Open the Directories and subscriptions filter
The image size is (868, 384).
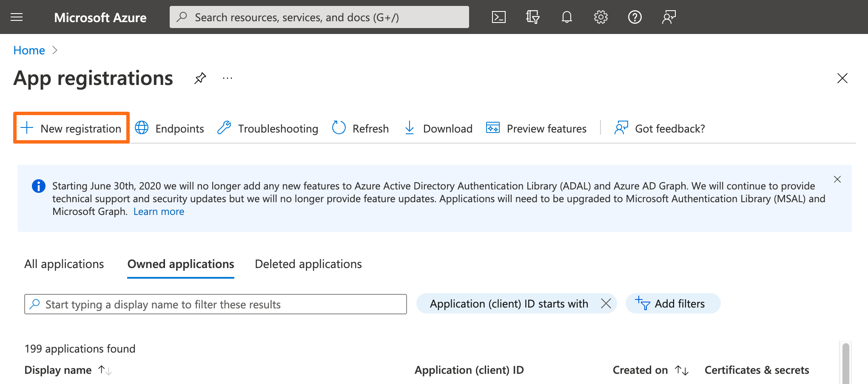[x=532, y=17]
